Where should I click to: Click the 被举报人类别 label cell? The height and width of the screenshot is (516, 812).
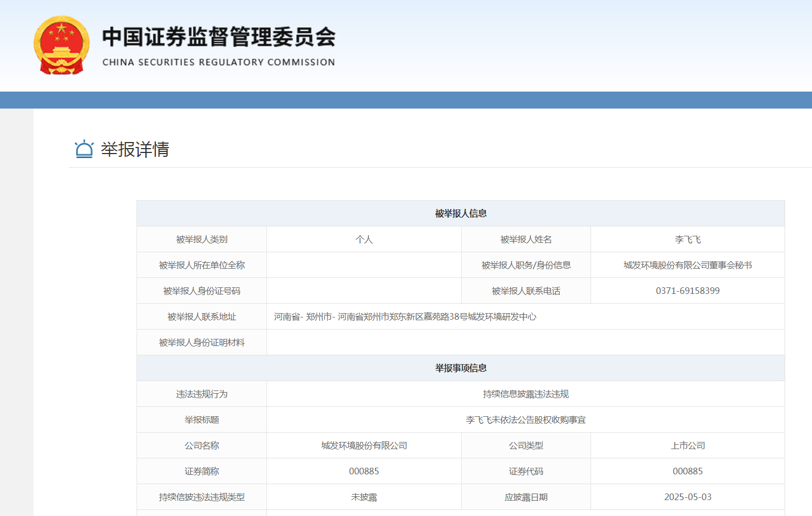click(202, 239)
